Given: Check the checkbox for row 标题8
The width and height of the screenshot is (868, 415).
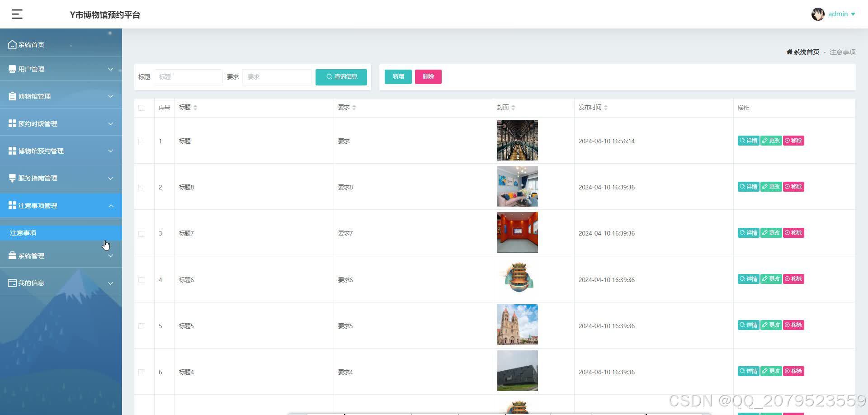Looking at the screenshot, I should click(142, 187).
